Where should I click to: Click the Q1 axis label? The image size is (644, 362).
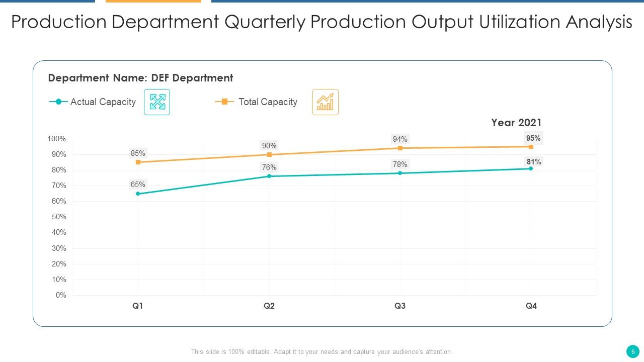[x=138, y=306]
